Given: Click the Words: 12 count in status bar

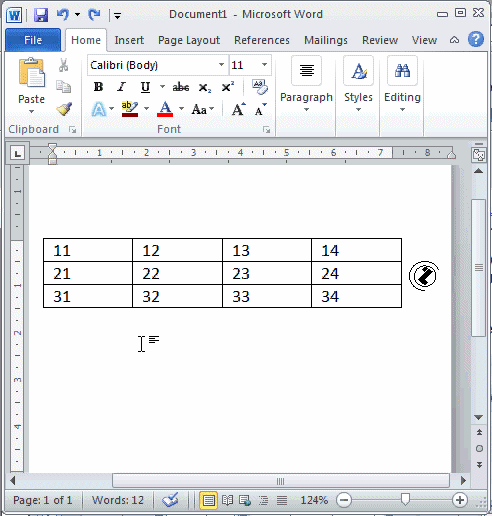Looking at the screenshot, I should pos(118,500).
